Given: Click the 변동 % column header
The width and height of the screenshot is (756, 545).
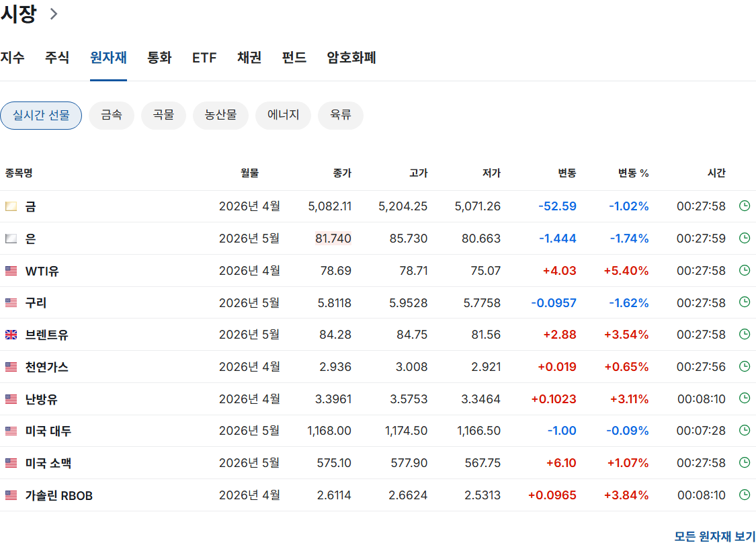Looking at the screenshot, I should coord(634,173).
